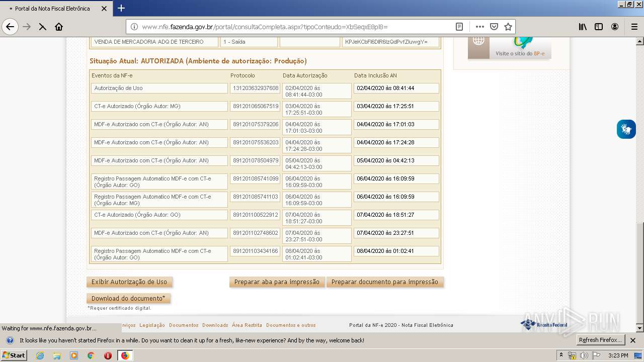Click Preparar documento para impressão button
Image resolution: width=644 pixels, height=362 pixels.
(385, 282)
